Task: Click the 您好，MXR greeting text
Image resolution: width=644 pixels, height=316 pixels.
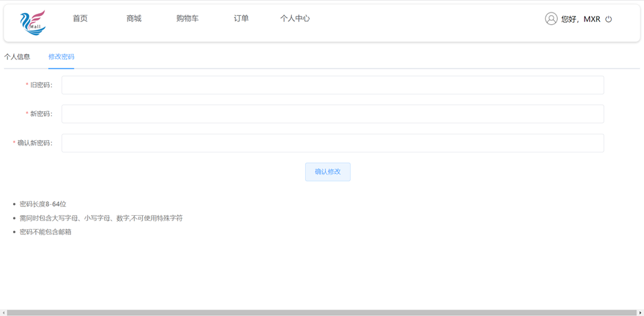Action: tap(580, 19)
